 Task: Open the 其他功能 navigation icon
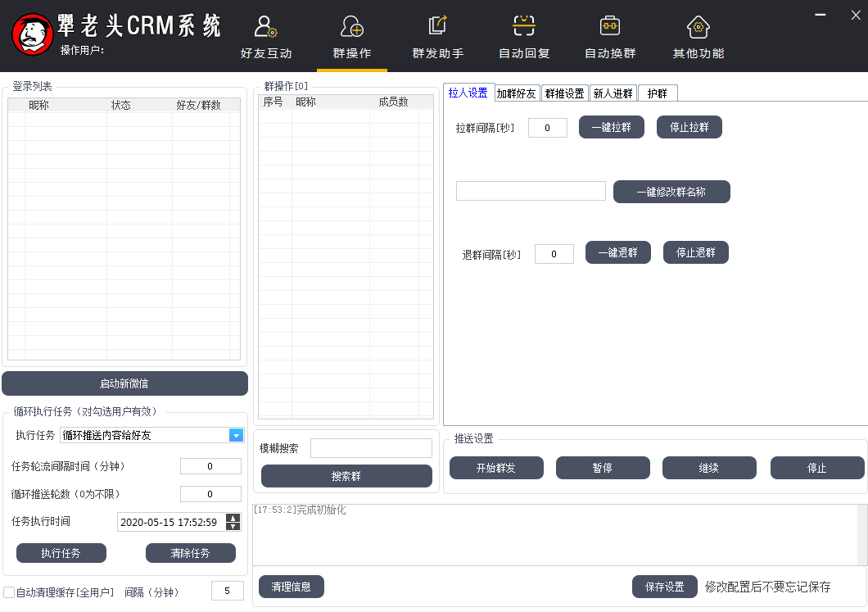pyautogui.click(x=698, y=27)
